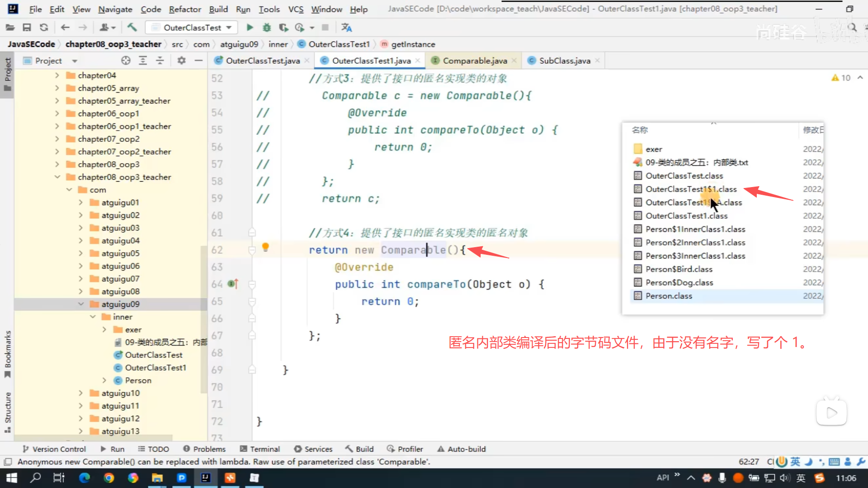The width and height of the screenshot is (868, 488).
Task: Collapse the atguigu09 package folder
Action: coord(81,304)
